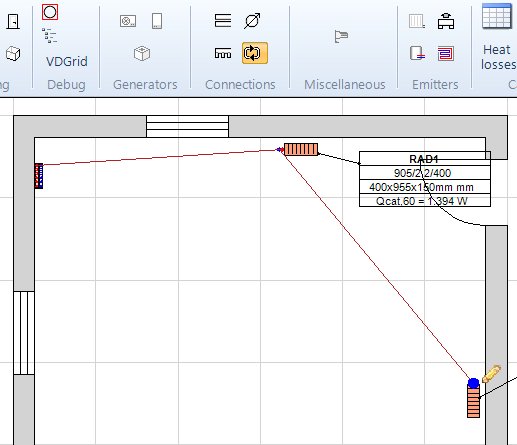This screenshot has width=517, height=445.
Task: Click the '400x955x150mm mm' label row
Action: coord(425,187)
